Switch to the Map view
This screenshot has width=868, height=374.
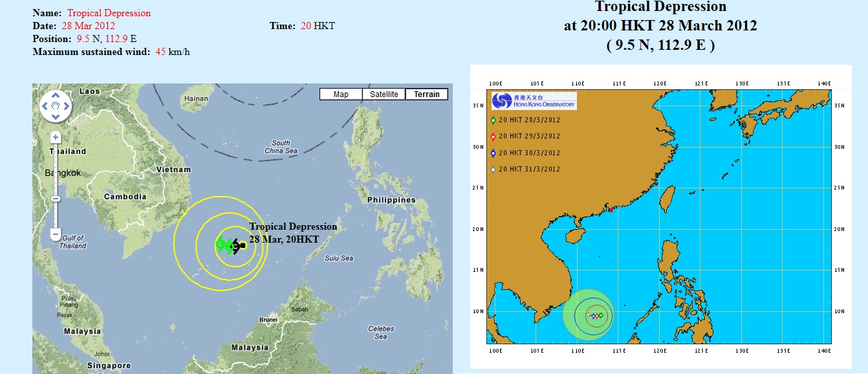pyautogui.click(x=341, y=94)
